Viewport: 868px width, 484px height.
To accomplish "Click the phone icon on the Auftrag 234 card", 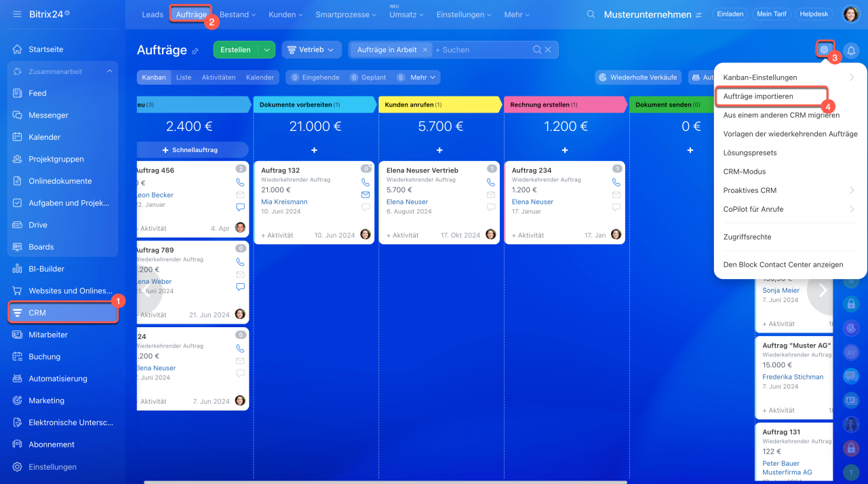I will (x=616, y=183).
